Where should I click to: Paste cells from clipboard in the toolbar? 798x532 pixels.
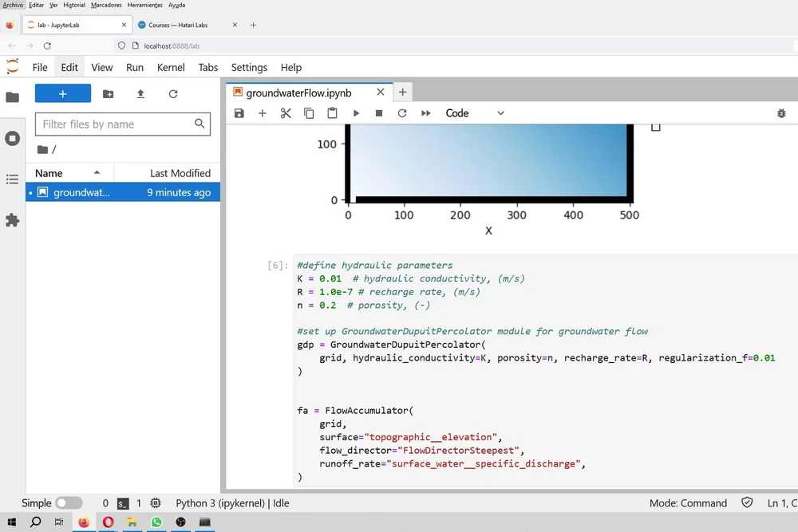coord(332,113)
